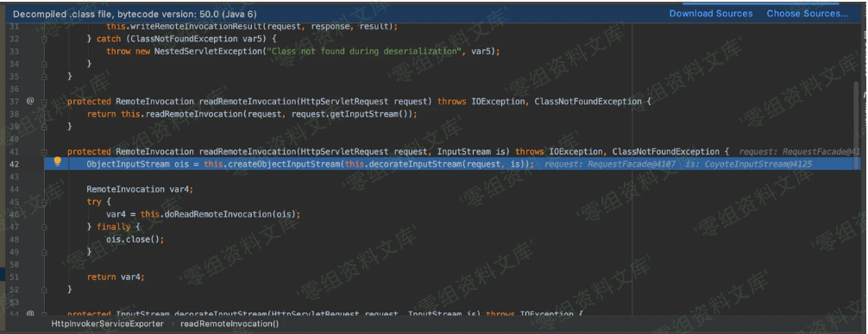Fold the catch block at line 32
868x334 pixels.
pos(44,39)
